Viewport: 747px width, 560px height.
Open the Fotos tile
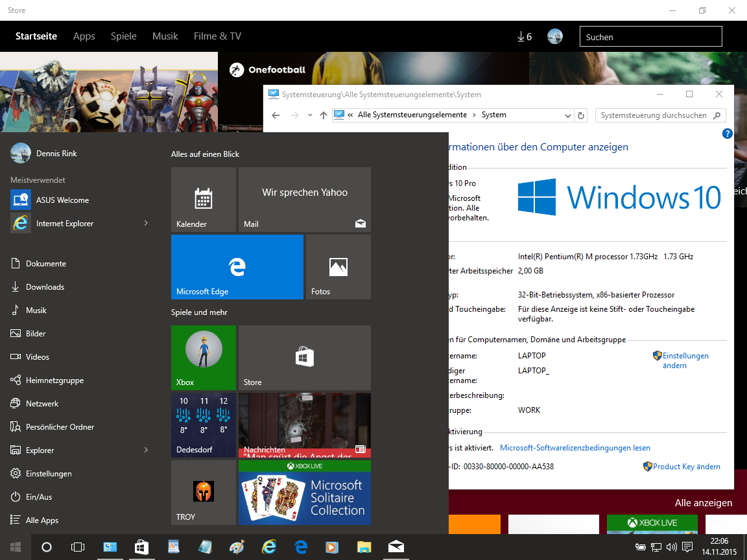pyautogui.click(x=338, y=267)
